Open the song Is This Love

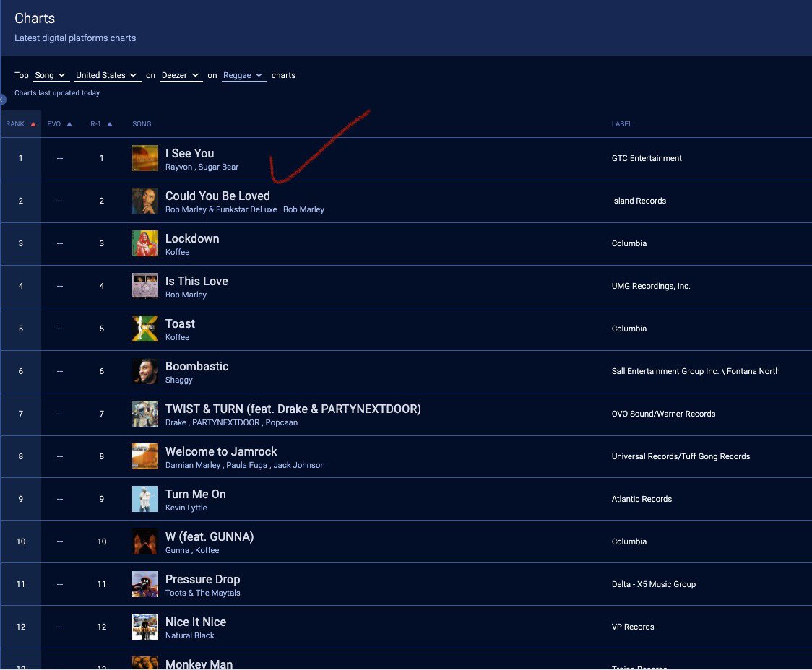click(x=196, y=281)
